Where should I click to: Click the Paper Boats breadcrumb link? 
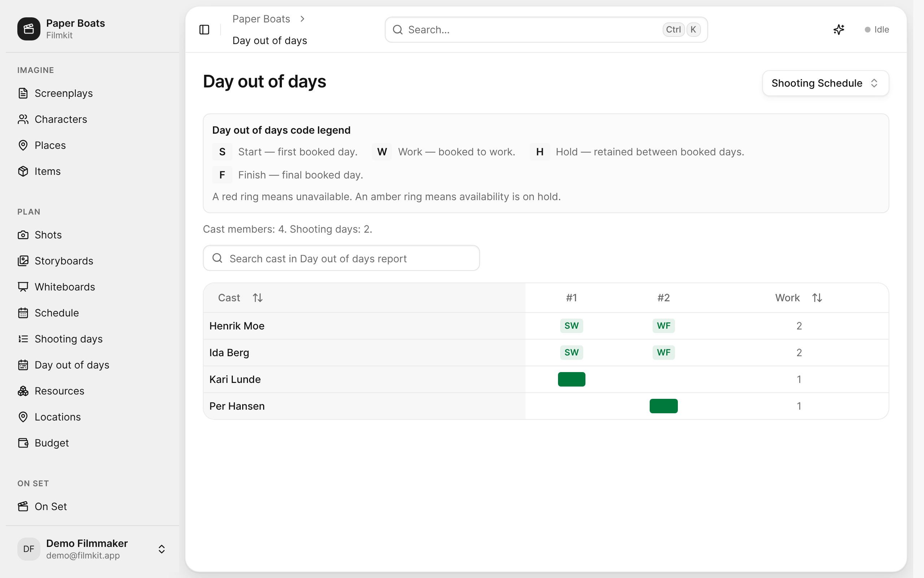pos(261,19)
